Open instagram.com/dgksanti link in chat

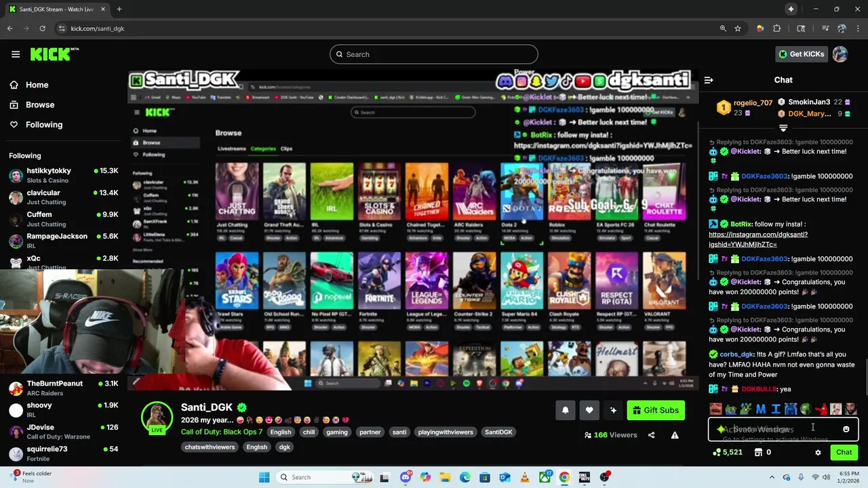point(758,239)
